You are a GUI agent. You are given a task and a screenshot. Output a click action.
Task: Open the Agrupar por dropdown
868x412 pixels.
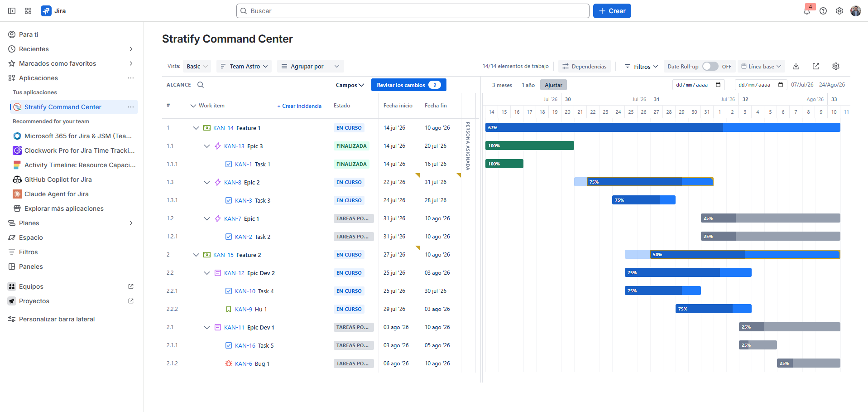(310, 66)
